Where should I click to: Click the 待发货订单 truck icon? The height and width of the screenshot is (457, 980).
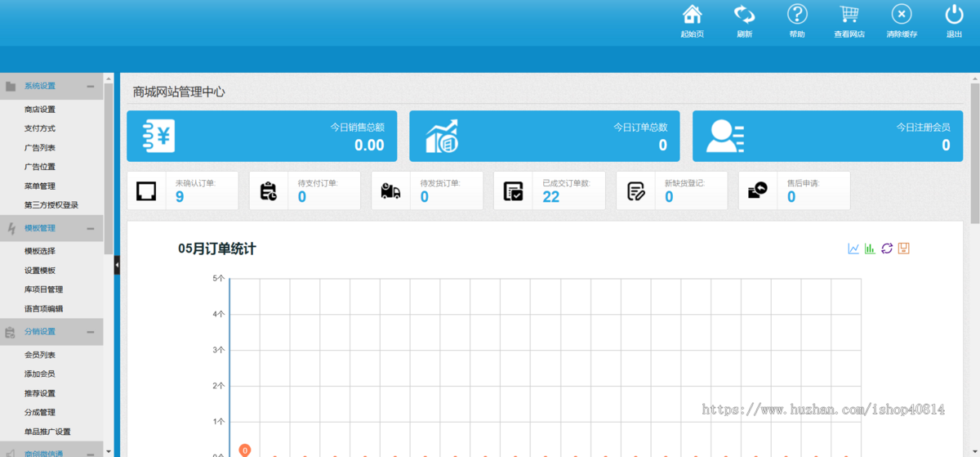point(391,191)
